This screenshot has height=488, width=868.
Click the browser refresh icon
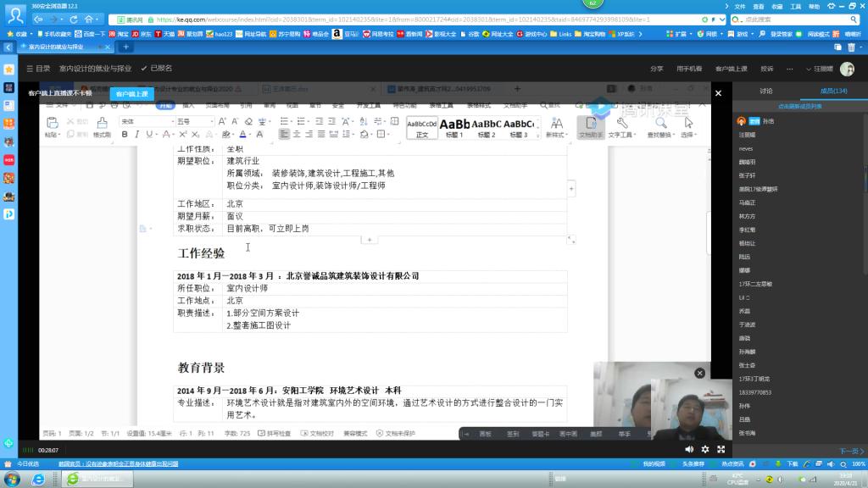(x=73, y=19)
